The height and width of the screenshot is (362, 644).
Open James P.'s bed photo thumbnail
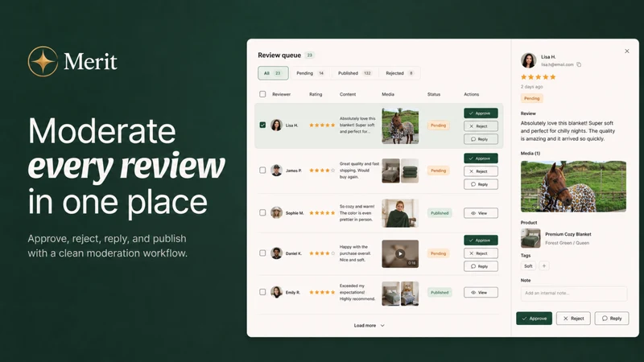tap(390, 171)
